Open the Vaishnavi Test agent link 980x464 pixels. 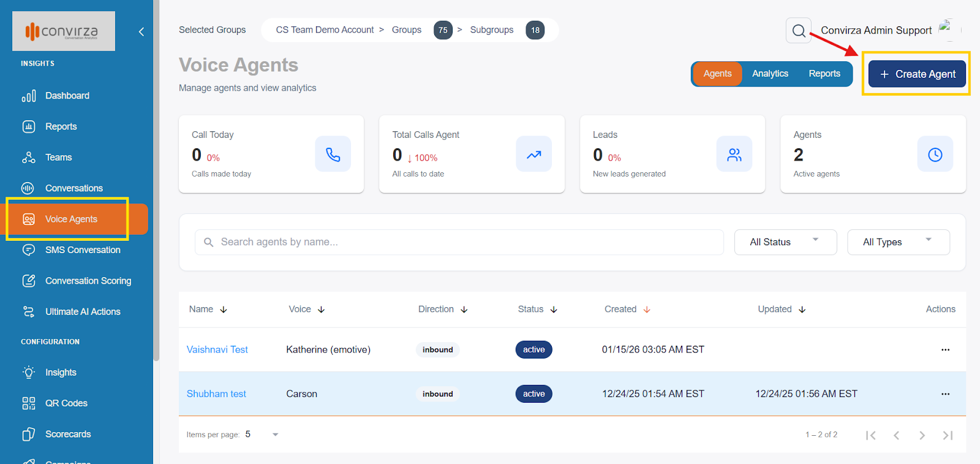[217, 350]
